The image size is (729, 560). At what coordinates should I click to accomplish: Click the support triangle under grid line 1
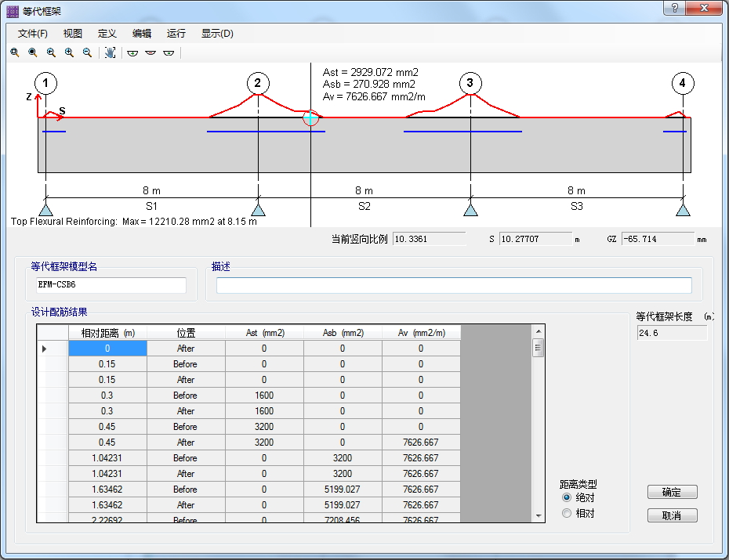click(x=45, y=210)
